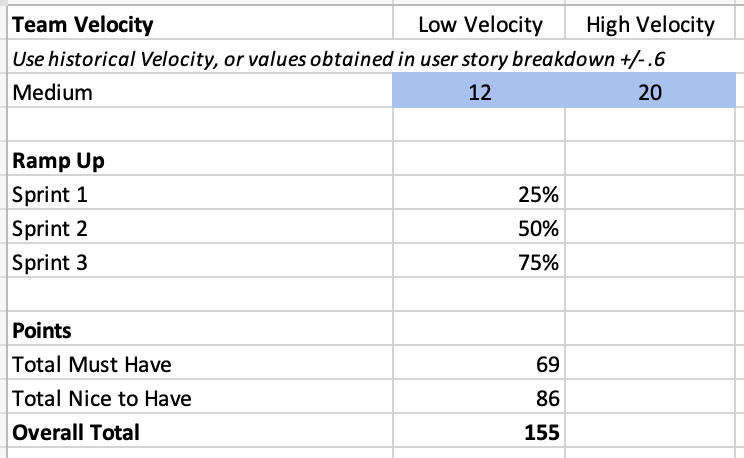Select the Medium label cell
Screen dimensions: 744x458
[200, 93]
